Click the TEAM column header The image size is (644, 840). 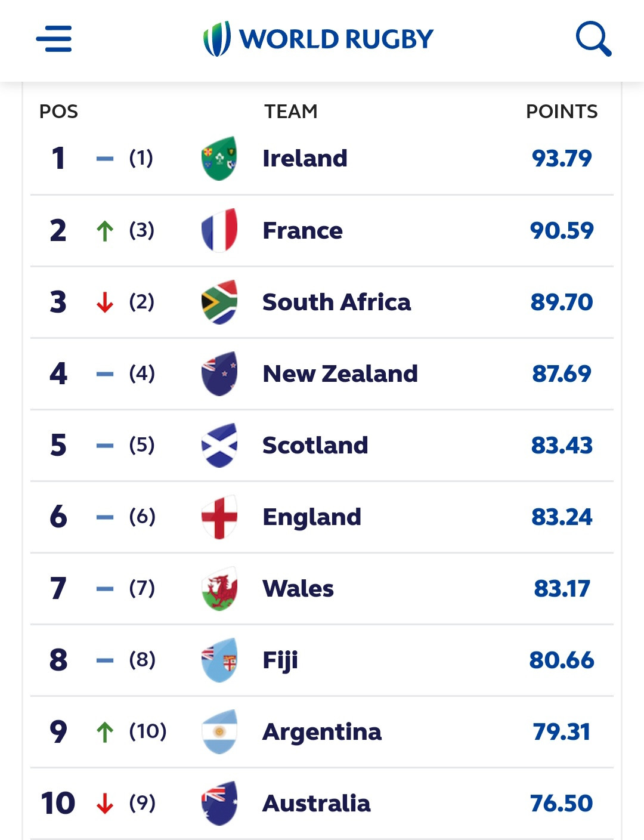[291, 112]
